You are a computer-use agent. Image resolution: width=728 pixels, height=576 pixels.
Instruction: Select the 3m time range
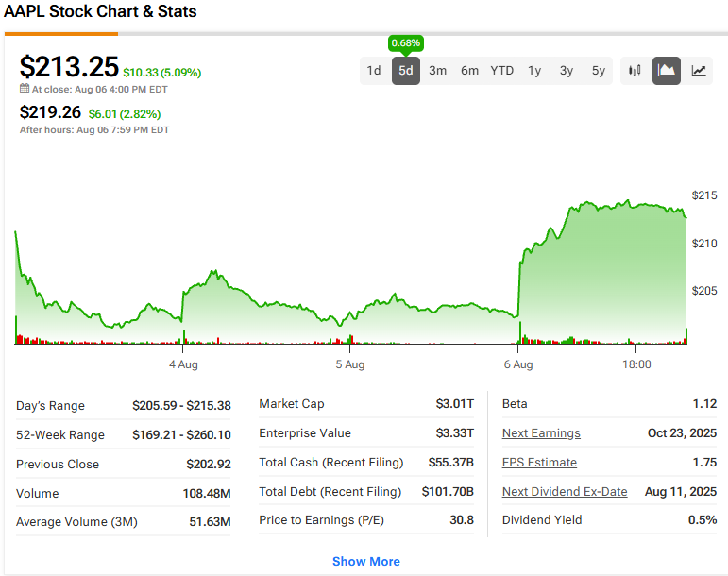437,71
